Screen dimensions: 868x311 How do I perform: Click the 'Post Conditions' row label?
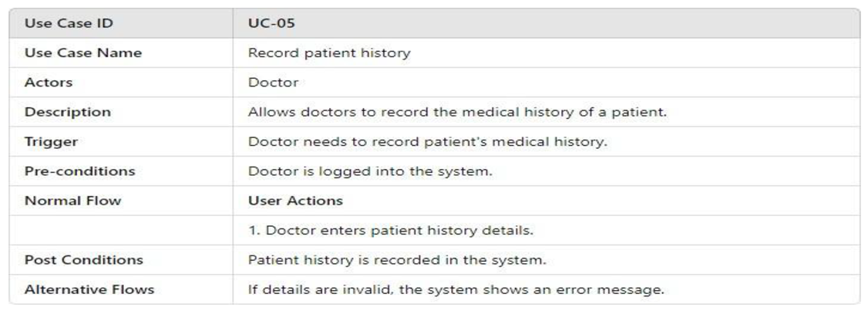[83, 260]
